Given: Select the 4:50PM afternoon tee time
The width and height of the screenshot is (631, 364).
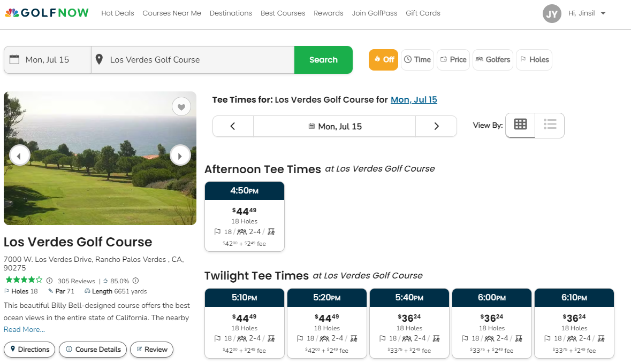Looking at the screenshot, I should point(245,216).
